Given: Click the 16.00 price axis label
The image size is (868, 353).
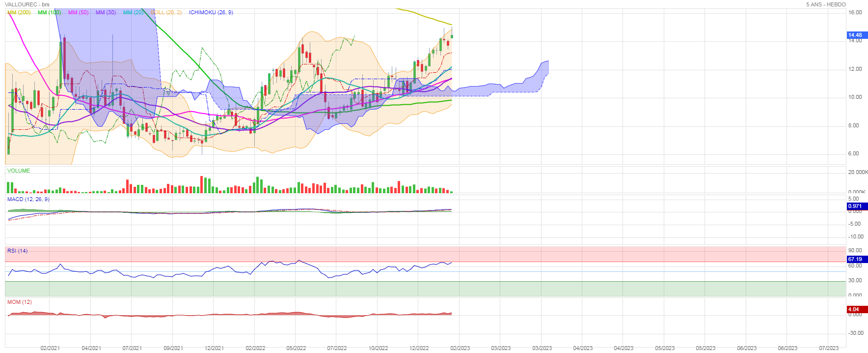Looking at the screenshot, I should [x=855, y=12].
